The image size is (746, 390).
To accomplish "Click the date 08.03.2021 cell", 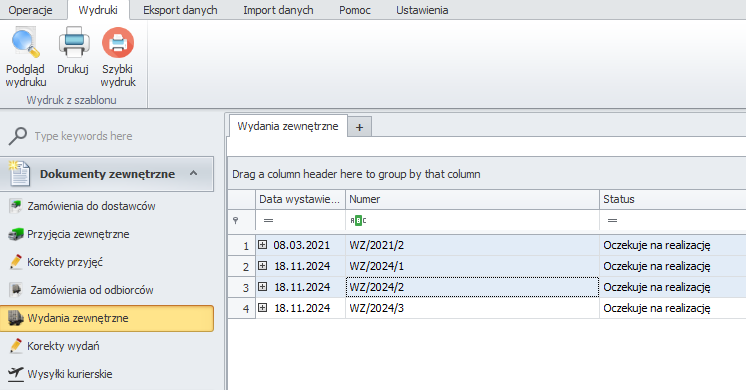I will click(302, 245).
